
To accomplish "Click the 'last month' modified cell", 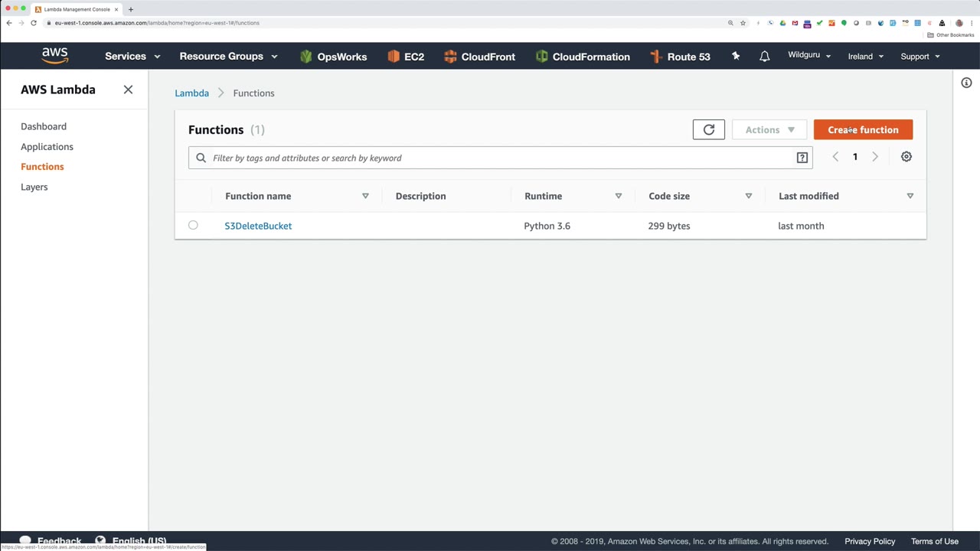I will tap(801, 226).
